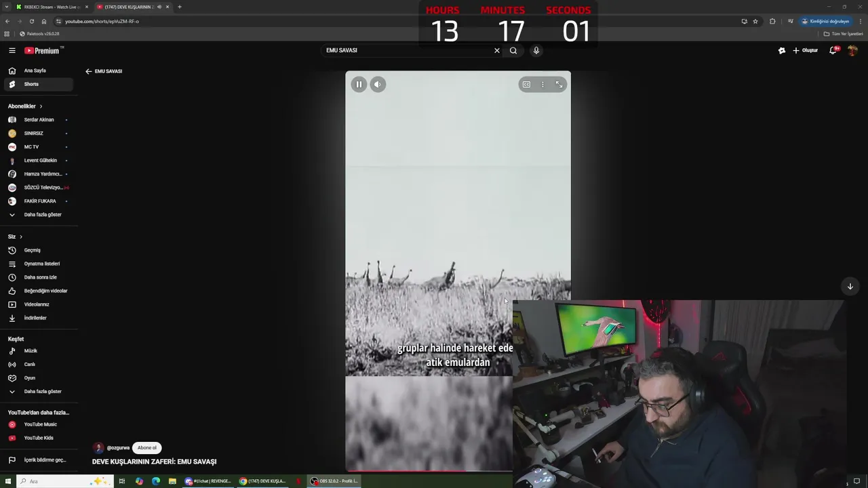Expand Keşfet with Daha fazla göster
Viewport: 868px width, 488px height.
point(39,392)
